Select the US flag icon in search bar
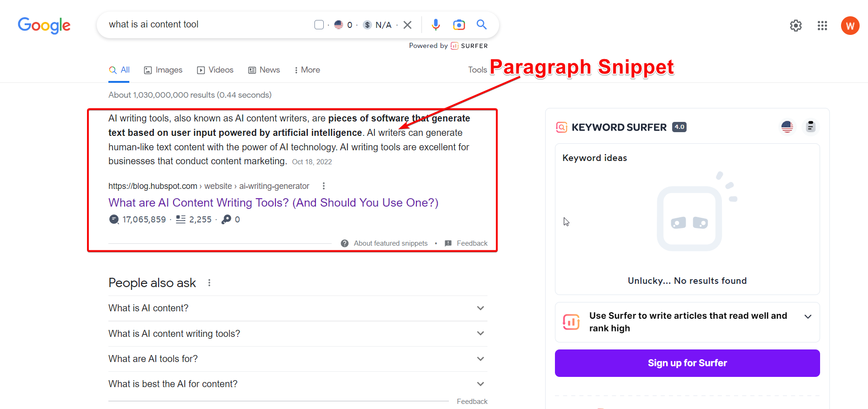The image size is (868, 409). (339, 25)
